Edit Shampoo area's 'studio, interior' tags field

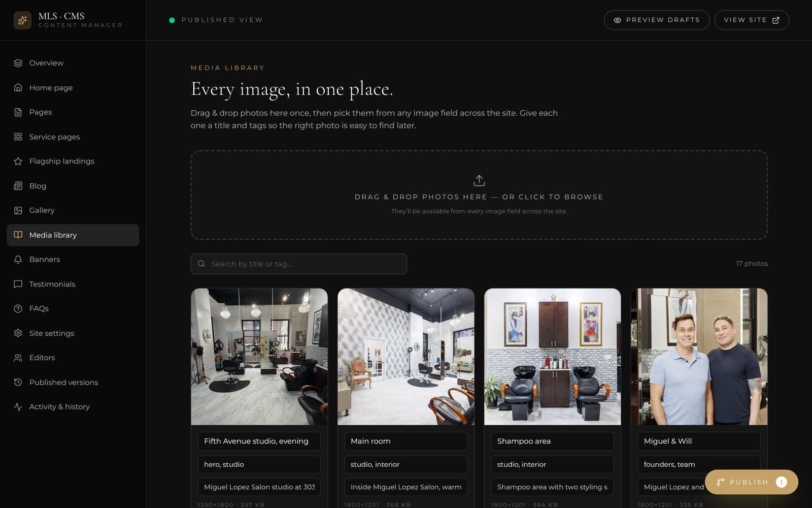click(553, 464)
